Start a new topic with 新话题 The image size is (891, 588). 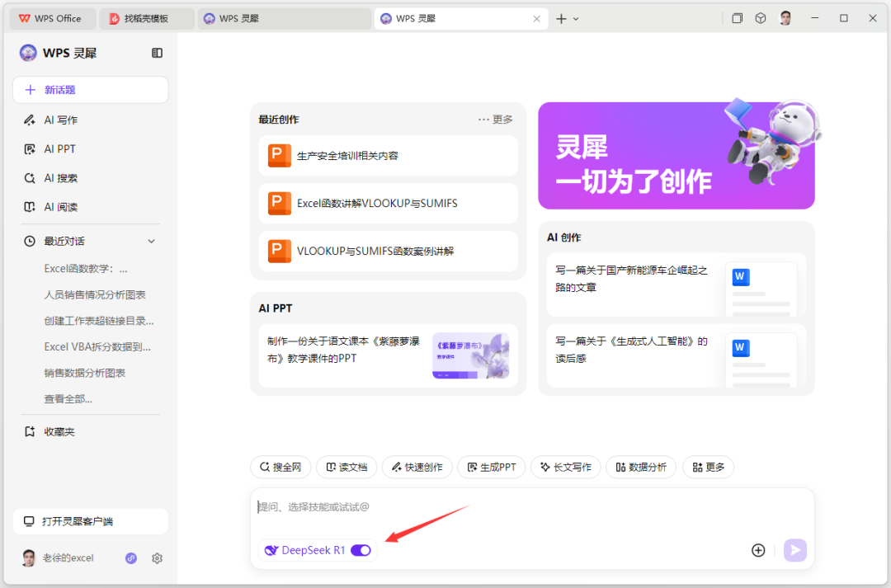tap(91, 90)
